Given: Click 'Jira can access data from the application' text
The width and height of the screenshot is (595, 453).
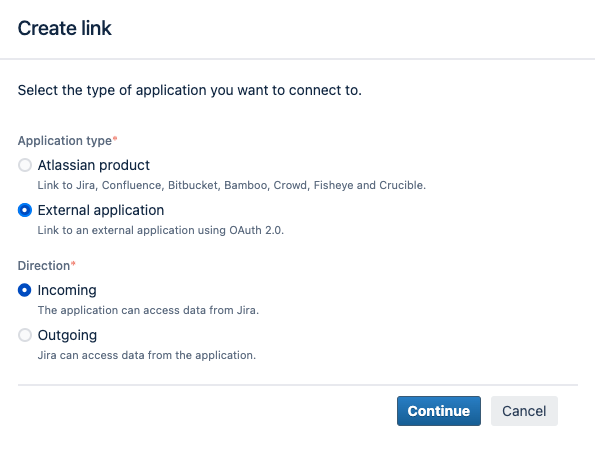Looking at the screenshot, I should click(147, 355).
